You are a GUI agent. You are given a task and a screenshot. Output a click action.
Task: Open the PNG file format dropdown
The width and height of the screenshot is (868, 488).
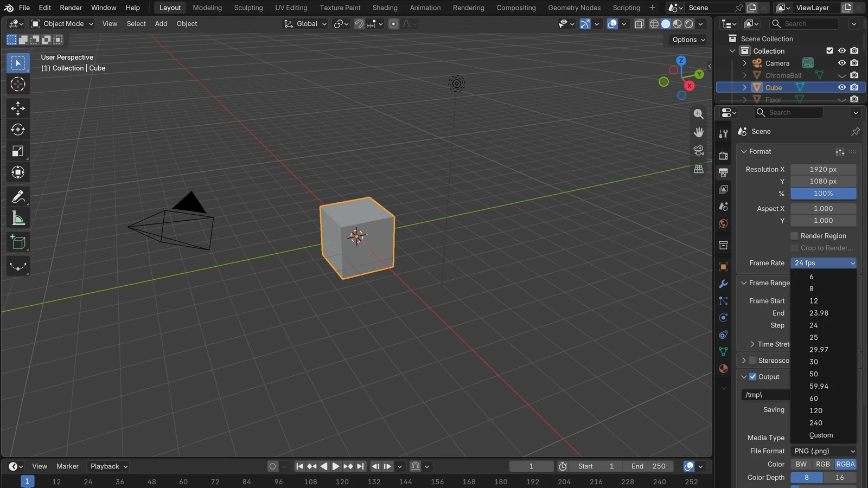[824, 451]
